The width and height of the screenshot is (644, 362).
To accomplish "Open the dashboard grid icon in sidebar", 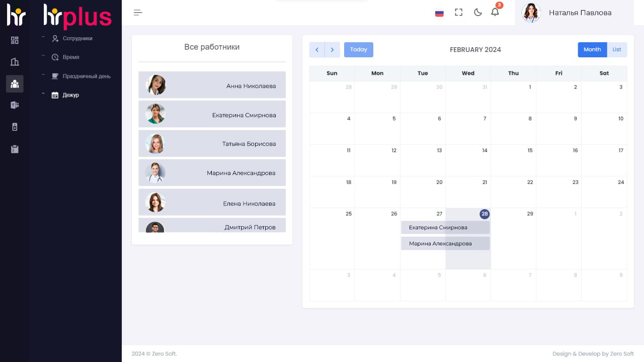I will point(15,40).
